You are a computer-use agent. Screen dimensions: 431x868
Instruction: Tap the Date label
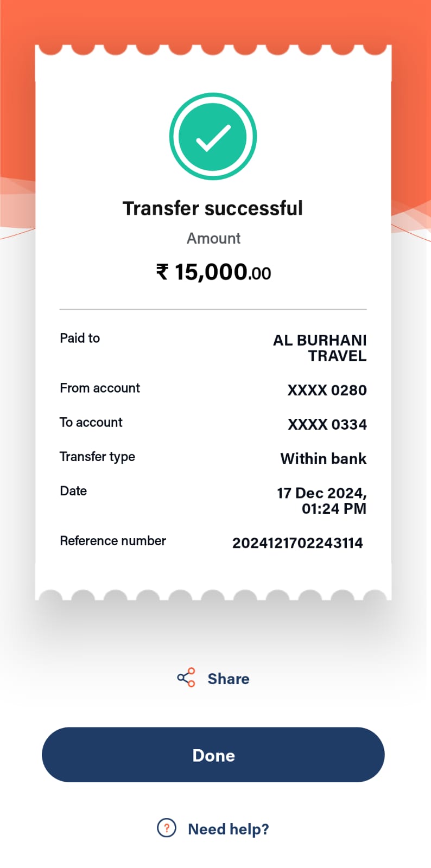[x=73, y=491]
